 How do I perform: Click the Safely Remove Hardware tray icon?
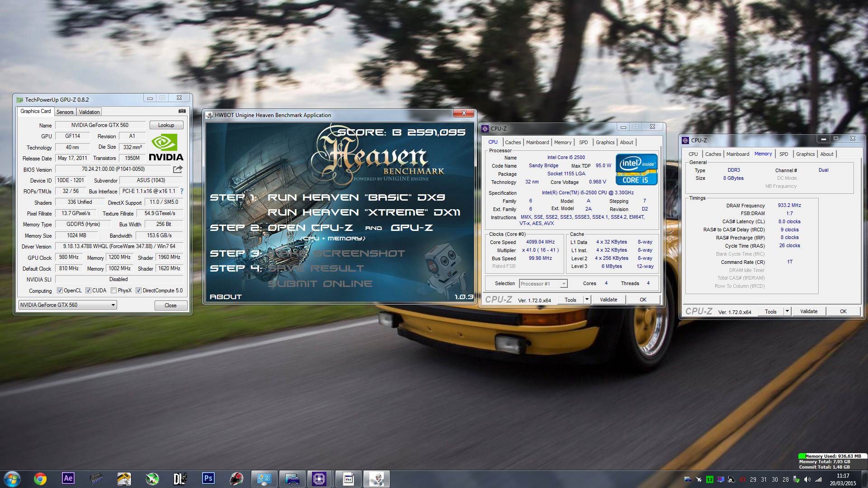tap(797, 479)
